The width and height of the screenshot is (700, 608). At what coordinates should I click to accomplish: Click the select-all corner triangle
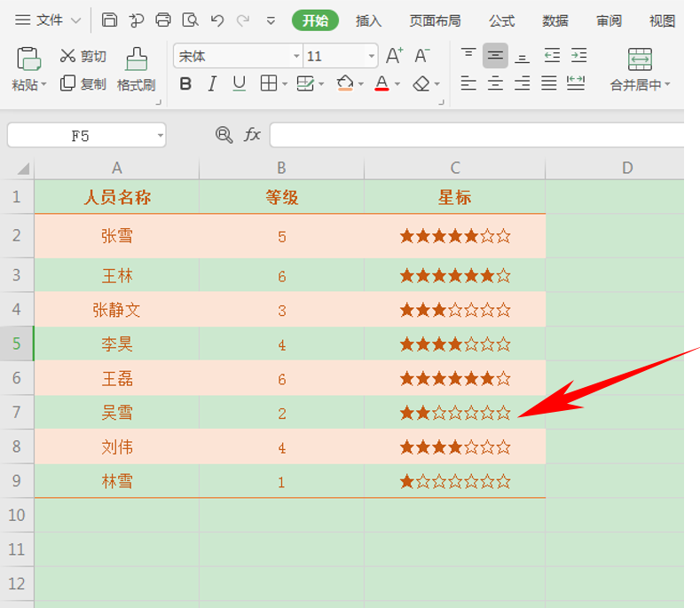(23, 169)
